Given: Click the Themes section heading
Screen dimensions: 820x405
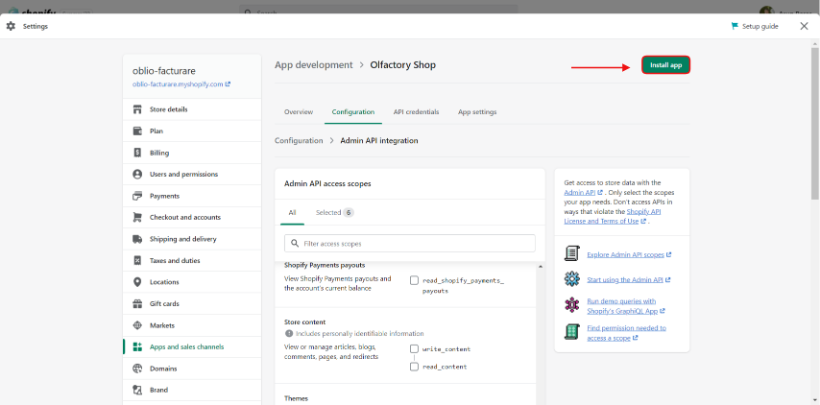Looking at the screenshot, I should tap(296, 398).
